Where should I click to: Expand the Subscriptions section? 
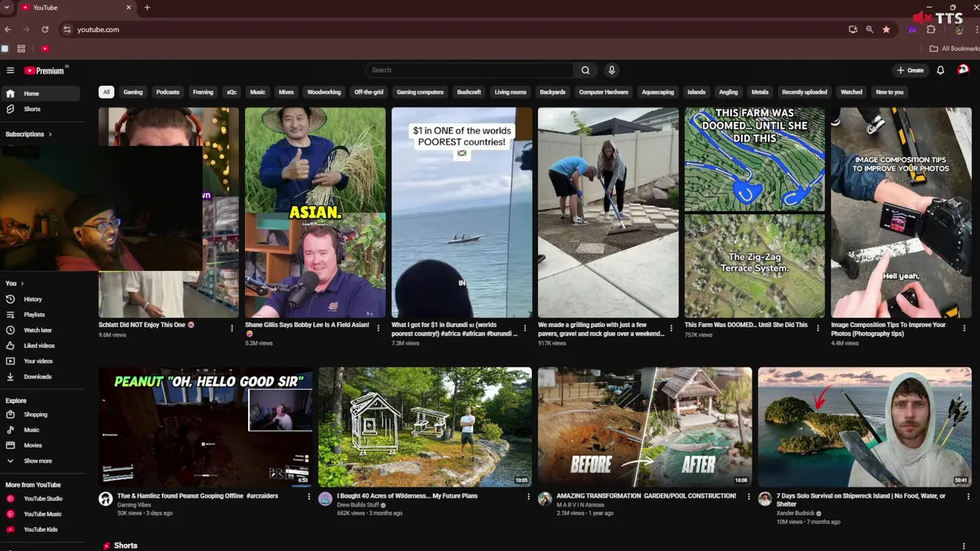(28, 134)
